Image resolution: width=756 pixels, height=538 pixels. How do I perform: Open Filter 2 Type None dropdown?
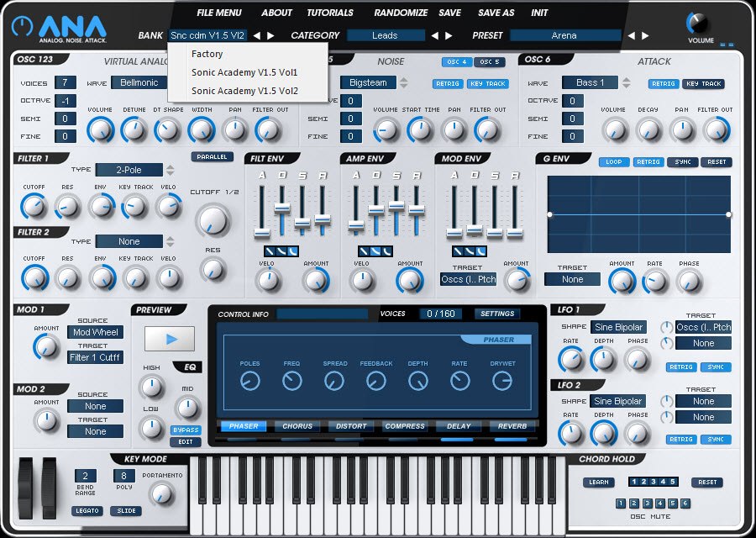pyautogui.click(x=129, y=241)
